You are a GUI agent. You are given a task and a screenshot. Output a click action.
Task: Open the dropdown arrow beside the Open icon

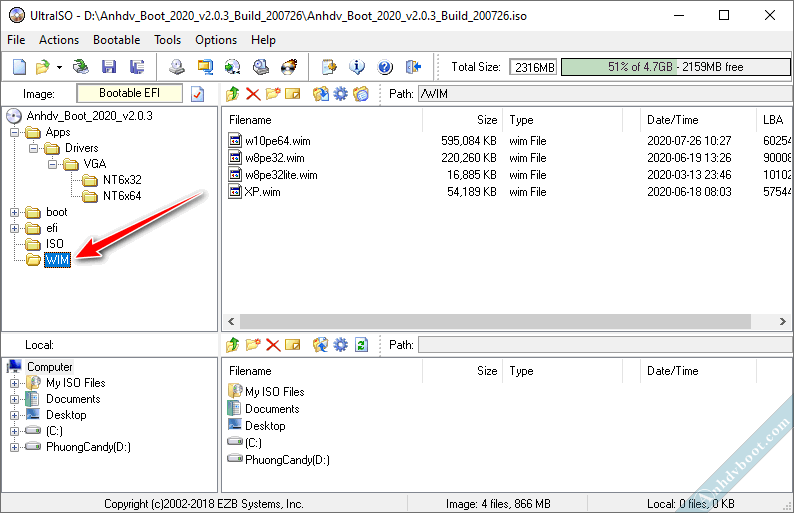tap(59, 67)
